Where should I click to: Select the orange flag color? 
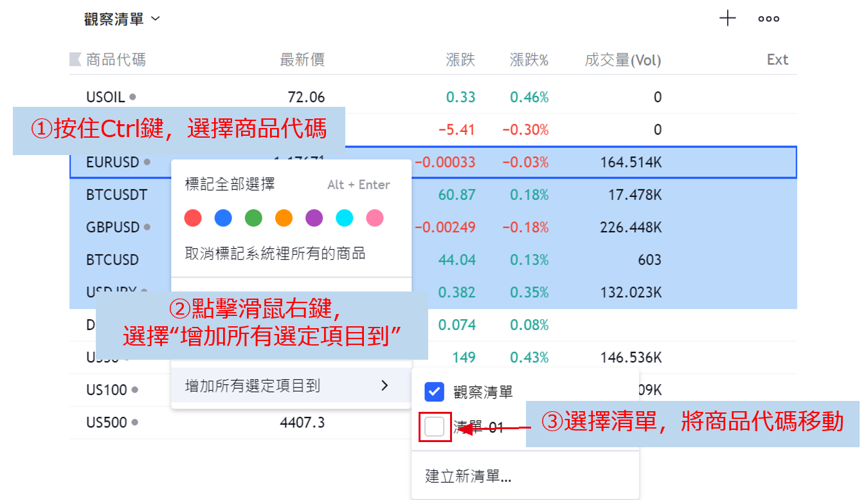click(x=284, y=218)
